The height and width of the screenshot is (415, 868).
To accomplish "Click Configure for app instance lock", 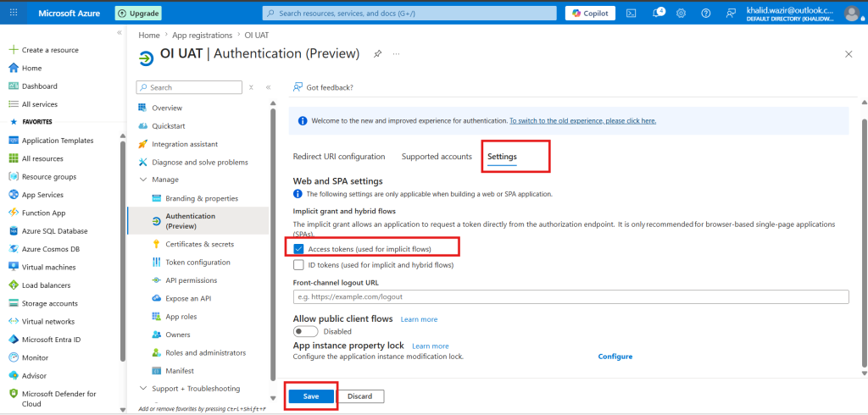I will coord(615,357).
